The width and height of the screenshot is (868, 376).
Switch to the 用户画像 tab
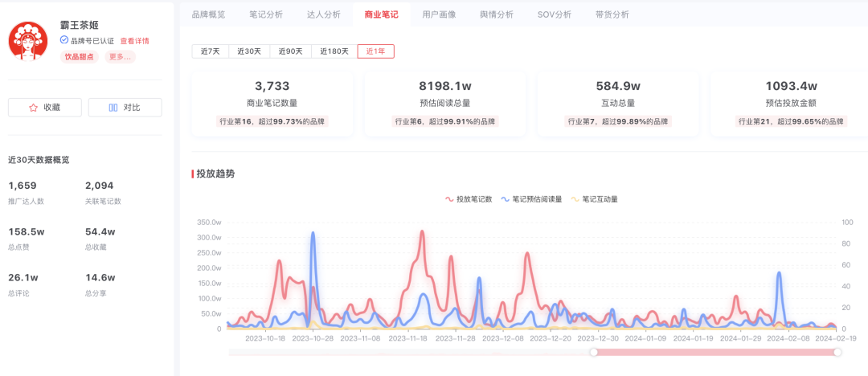[439, 14]
